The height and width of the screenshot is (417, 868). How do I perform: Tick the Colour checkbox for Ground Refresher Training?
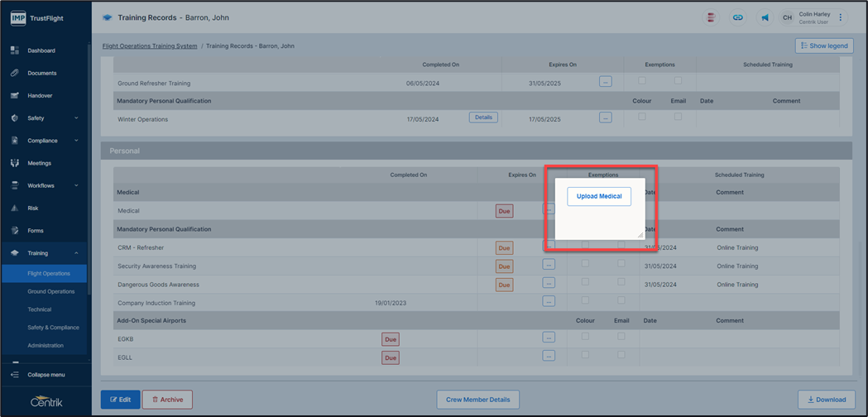642,80
